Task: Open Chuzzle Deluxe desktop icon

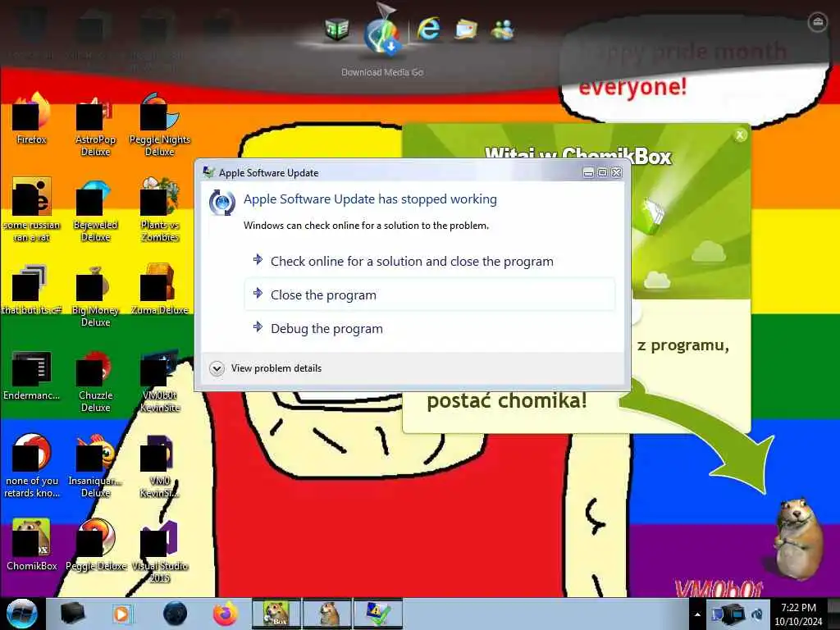Action: [x=95, y=381]
